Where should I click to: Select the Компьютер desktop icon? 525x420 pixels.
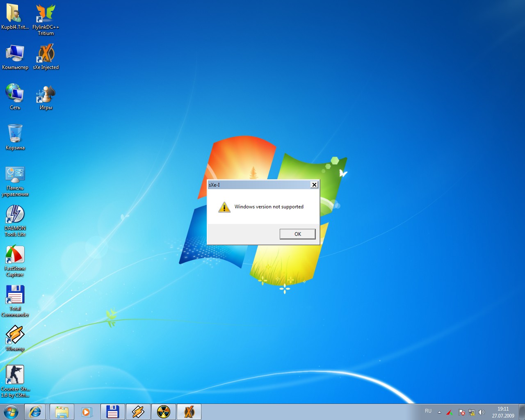[15, 57]
